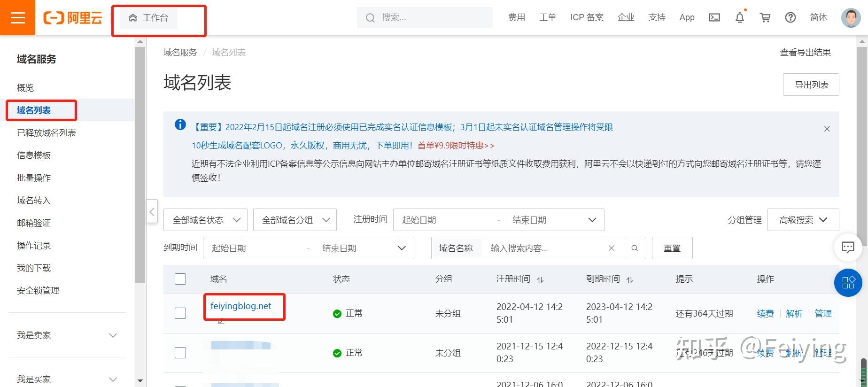Click the Alibaba Cloud logo

click(73, 18)
